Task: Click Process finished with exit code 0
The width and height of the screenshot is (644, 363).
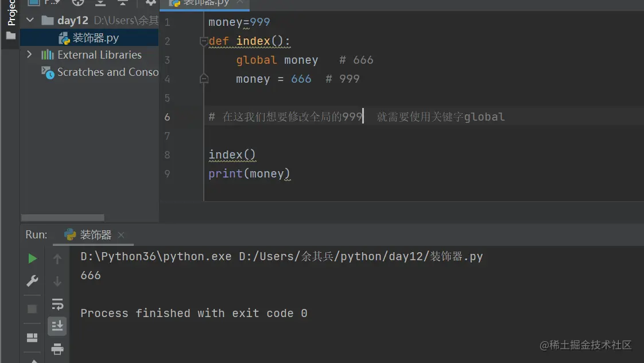Action: (194, 313)
